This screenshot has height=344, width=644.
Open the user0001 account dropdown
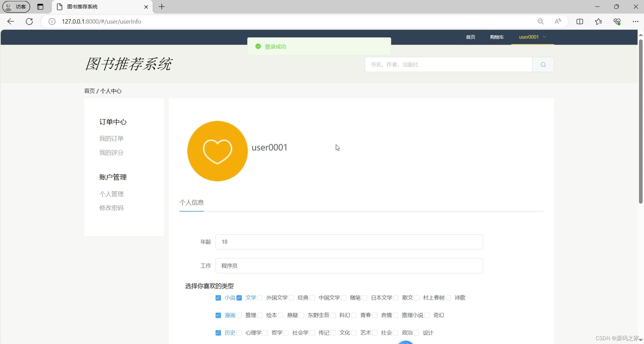coord(532,37)
